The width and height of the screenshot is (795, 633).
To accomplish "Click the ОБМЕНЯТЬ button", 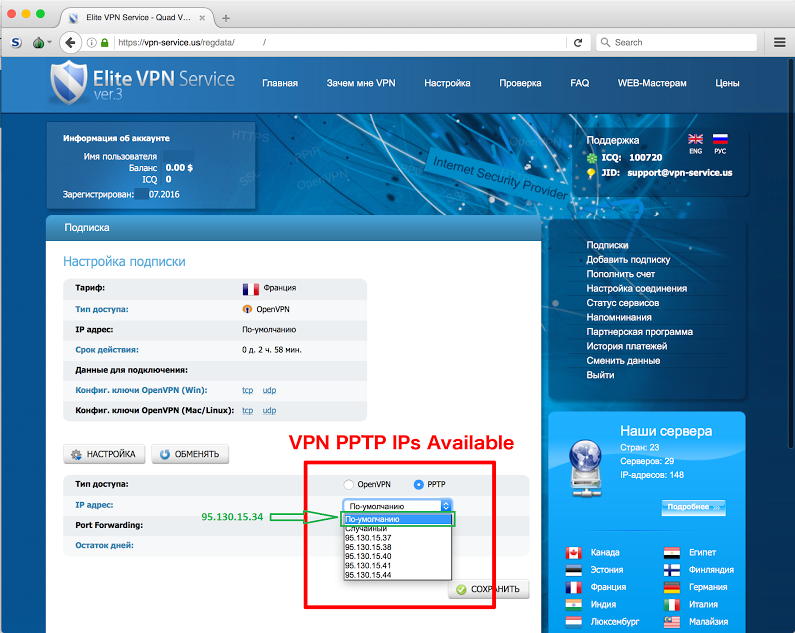I will [x=190, y=454].
